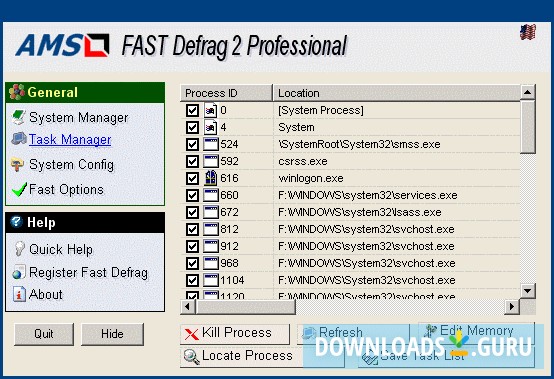Toggle the winlogon.exe checkbox PID 616
Viewport: 554px width, 379px height.
[x=192, y=178]
